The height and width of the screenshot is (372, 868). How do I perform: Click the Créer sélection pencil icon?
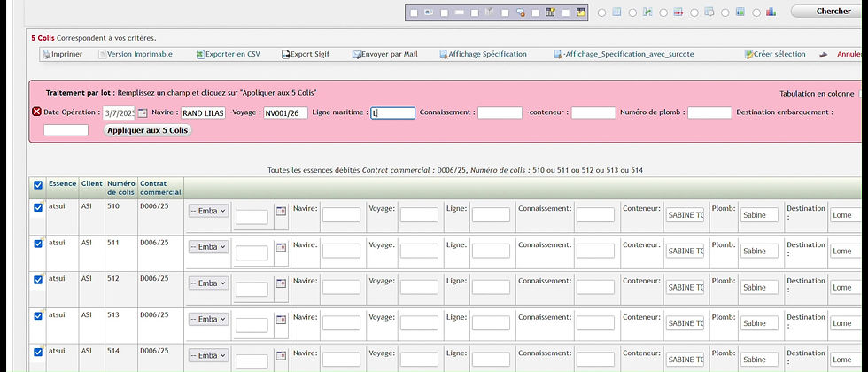point(749,54)
